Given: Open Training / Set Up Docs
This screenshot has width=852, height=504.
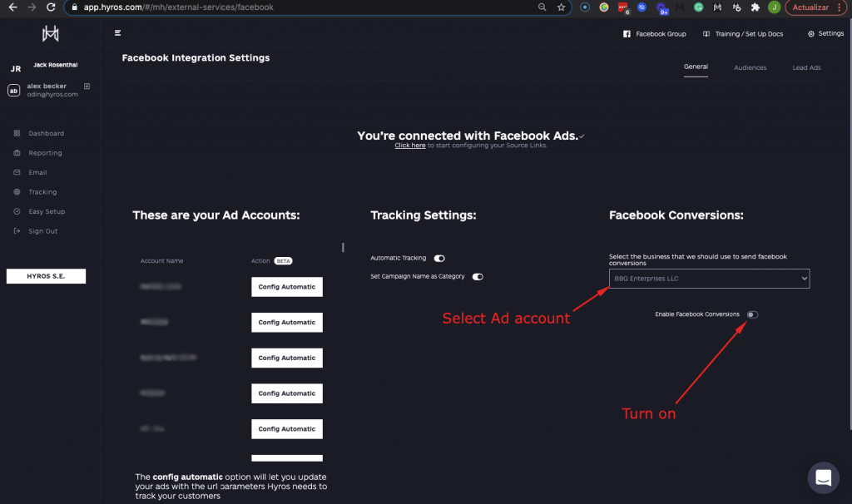Looking at the screenshot, I should click(743, 33).
